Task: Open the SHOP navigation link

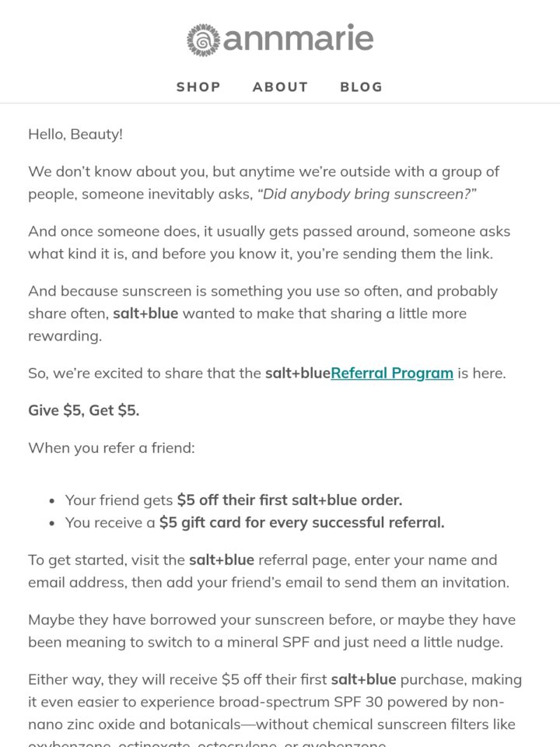Action: point(198,86)
